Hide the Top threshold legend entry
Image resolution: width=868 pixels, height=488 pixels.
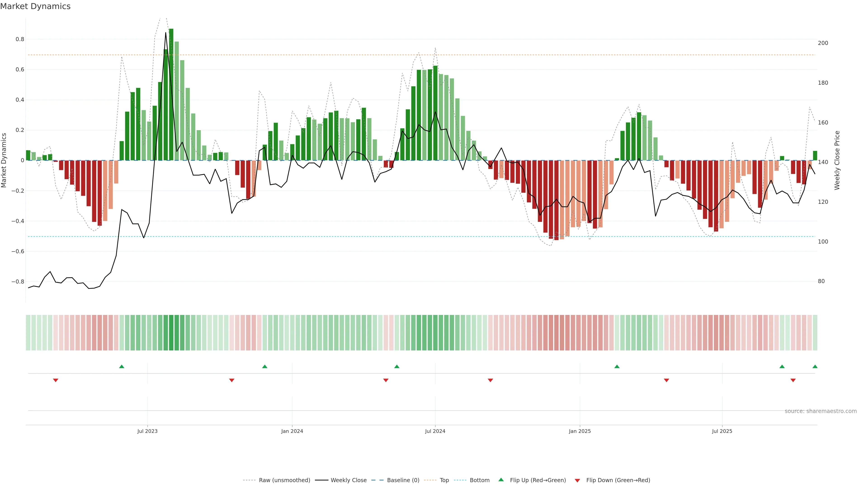pos(444,480)
